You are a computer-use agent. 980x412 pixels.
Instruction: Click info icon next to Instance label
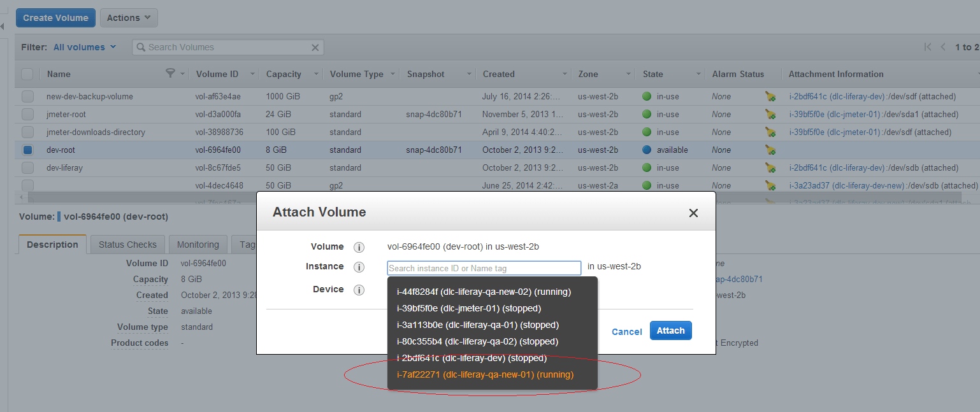coord(359,267)
